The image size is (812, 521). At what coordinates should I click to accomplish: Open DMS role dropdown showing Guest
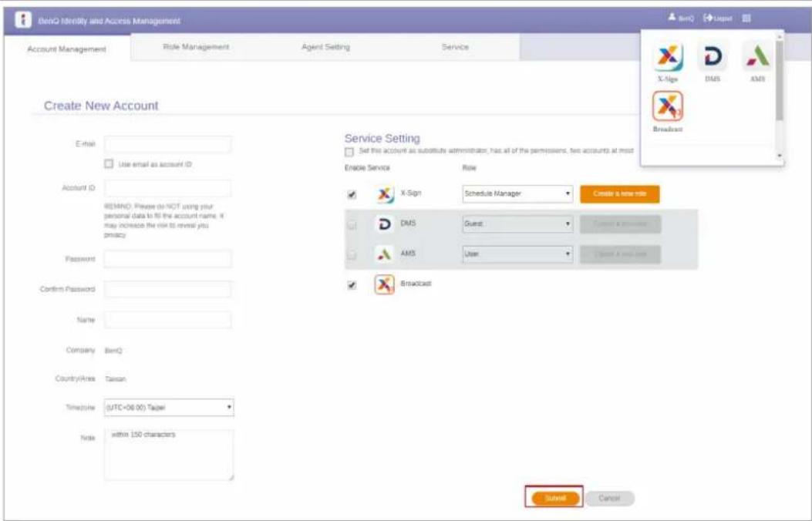[x=517, y=224]
